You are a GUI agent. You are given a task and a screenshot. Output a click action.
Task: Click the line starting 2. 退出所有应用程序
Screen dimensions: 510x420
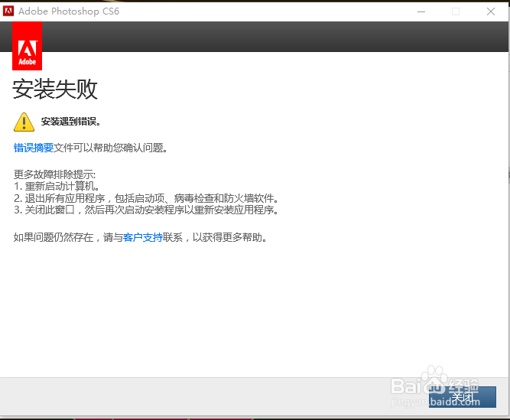146,198
